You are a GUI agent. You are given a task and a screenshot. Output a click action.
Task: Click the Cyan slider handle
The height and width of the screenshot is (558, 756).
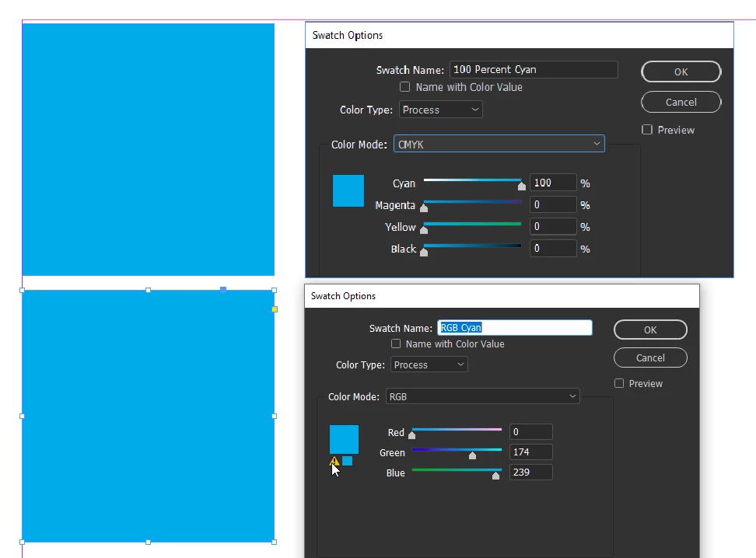tap(521, 186)
